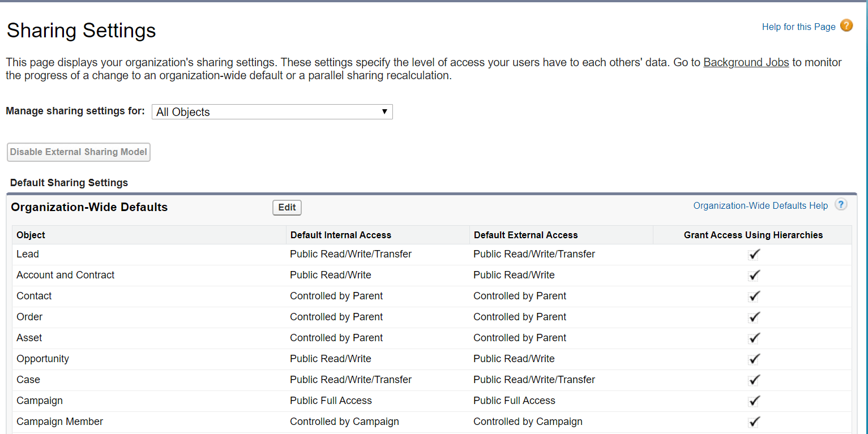Open Organization-Wide Defaults Help
The height and width of the screenshot is (434, 868).
[x=760, y=205]
